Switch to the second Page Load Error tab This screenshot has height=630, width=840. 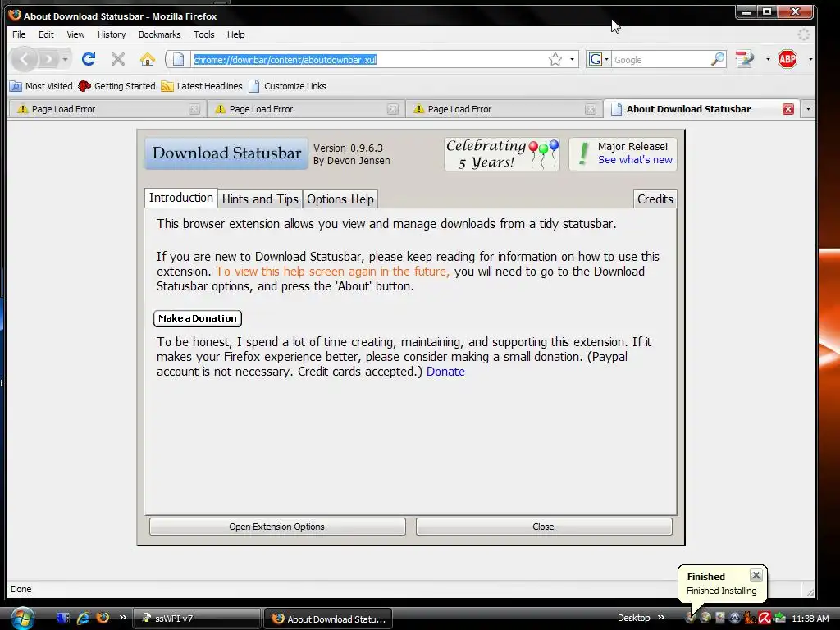(x=304, y=109)
